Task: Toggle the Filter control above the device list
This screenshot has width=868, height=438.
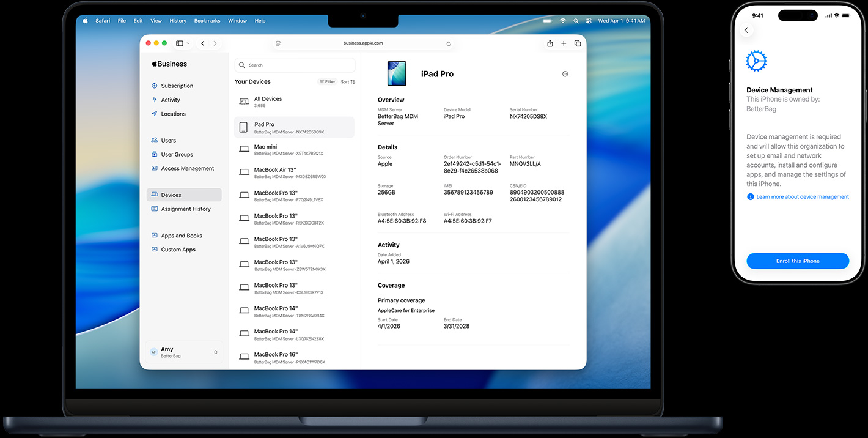Action: [327, 81]
